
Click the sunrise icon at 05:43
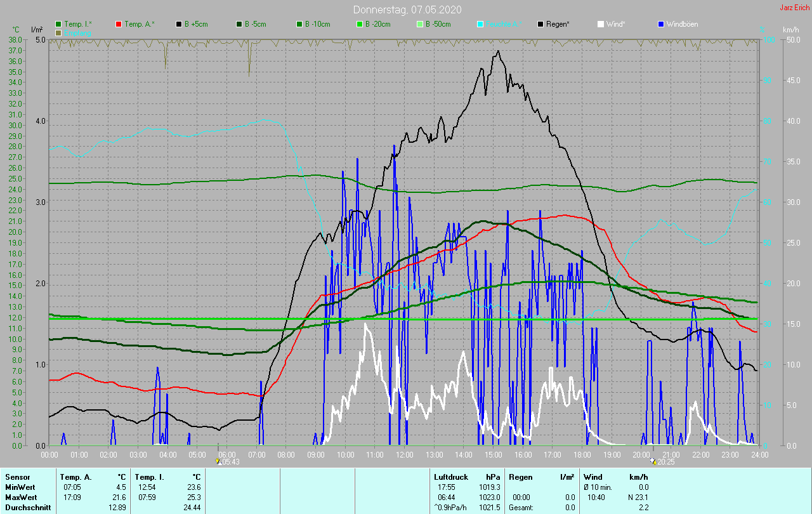click(x=218, y=461)
